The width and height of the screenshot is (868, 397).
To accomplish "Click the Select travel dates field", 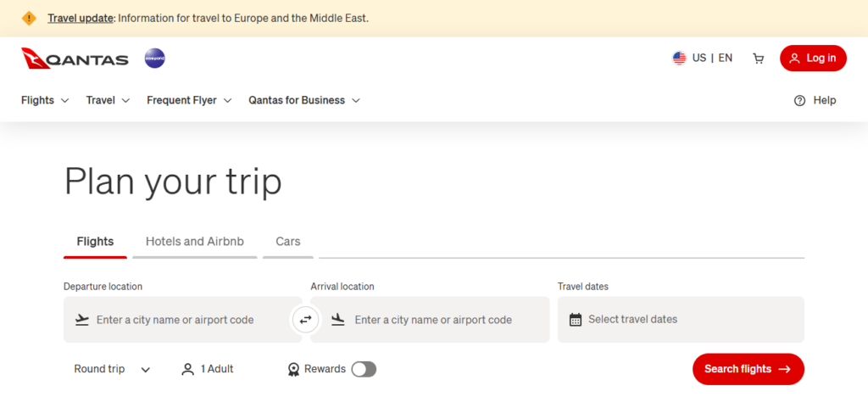I will click(x=681, y=320).
